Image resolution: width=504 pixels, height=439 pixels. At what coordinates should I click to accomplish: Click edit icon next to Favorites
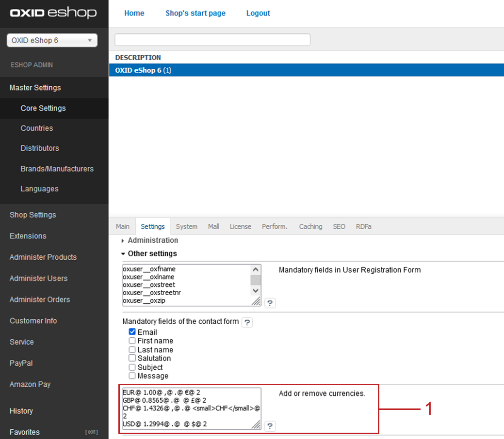coord(91,432)
